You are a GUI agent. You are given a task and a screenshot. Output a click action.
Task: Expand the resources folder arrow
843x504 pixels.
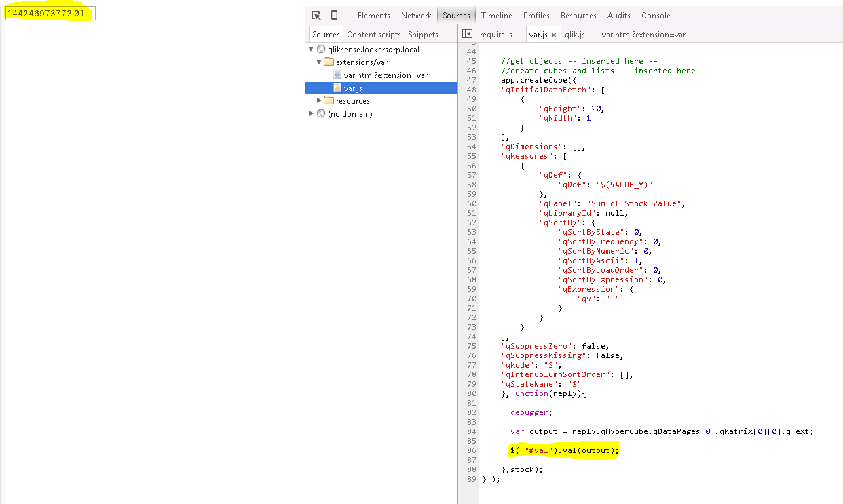[319, 101]
